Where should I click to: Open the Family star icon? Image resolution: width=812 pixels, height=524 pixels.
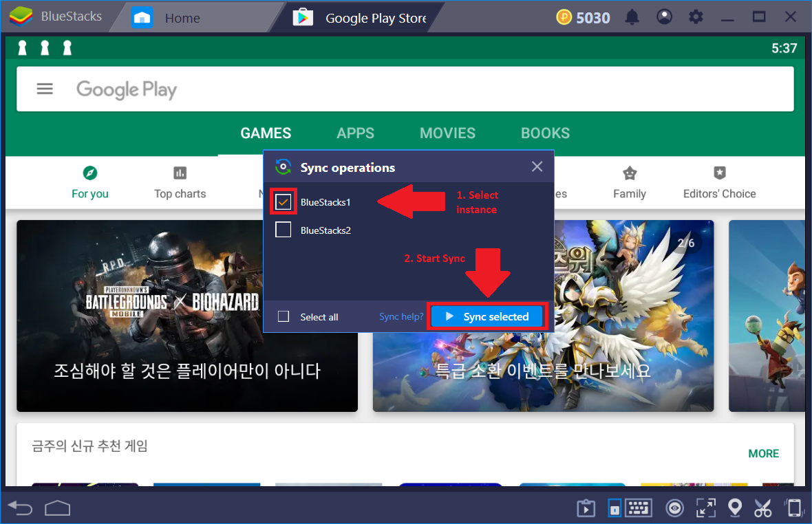click(x=629, y=173)
